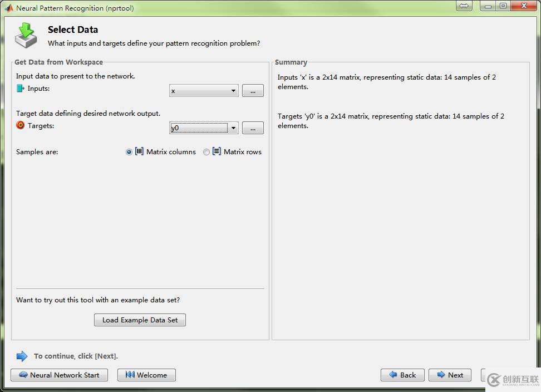Screen dimensions: 541x392
Task: Open the Inputs dropdown showing x
Action: pyautogui.click(x=204, y=91)
